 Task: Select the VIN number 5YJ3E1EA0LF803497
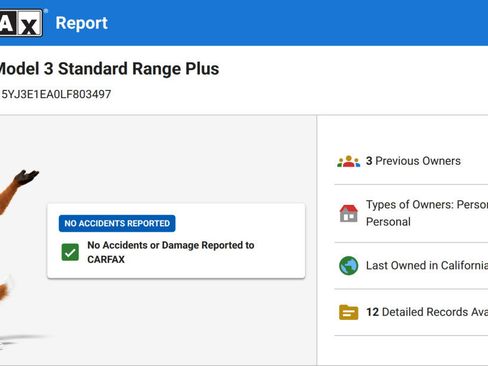(56, 94)
